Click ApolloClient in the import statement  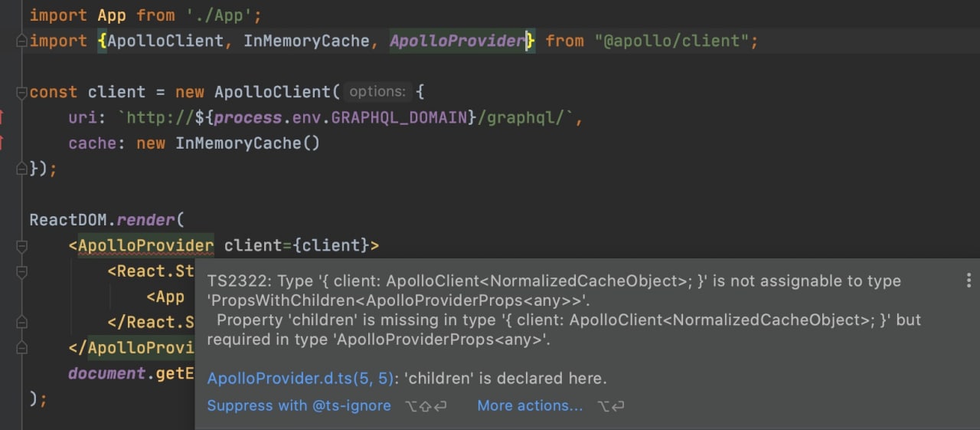[166, 41]
